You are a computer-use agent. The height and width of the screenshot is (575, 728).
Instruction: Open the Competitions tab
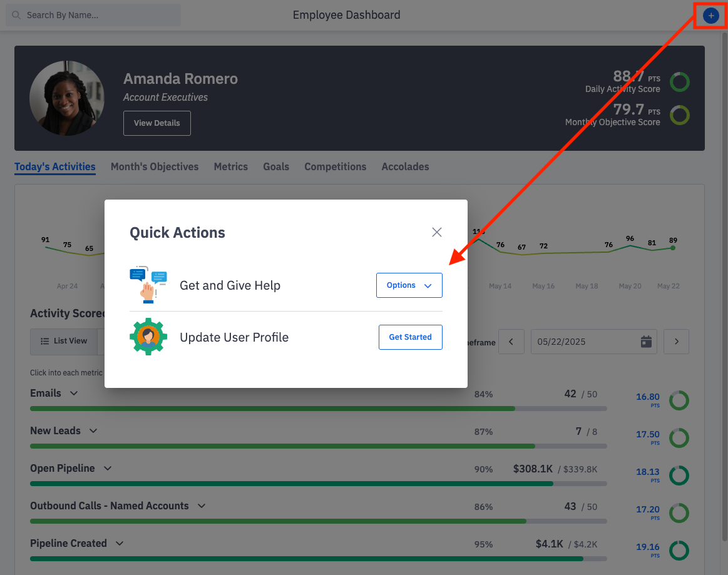click(336, 166)
